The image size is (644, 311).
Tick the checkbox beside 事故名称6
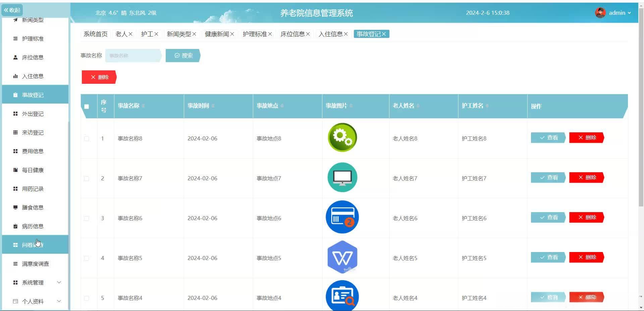[87, 218]
